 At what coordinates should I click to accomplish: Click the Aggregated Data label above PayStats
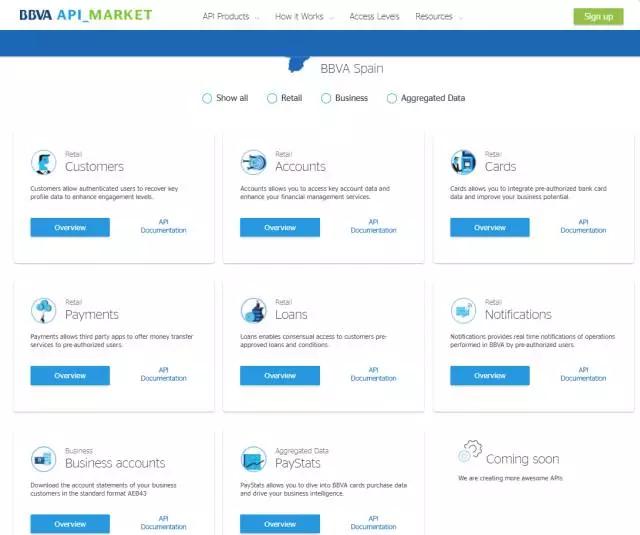302,451
